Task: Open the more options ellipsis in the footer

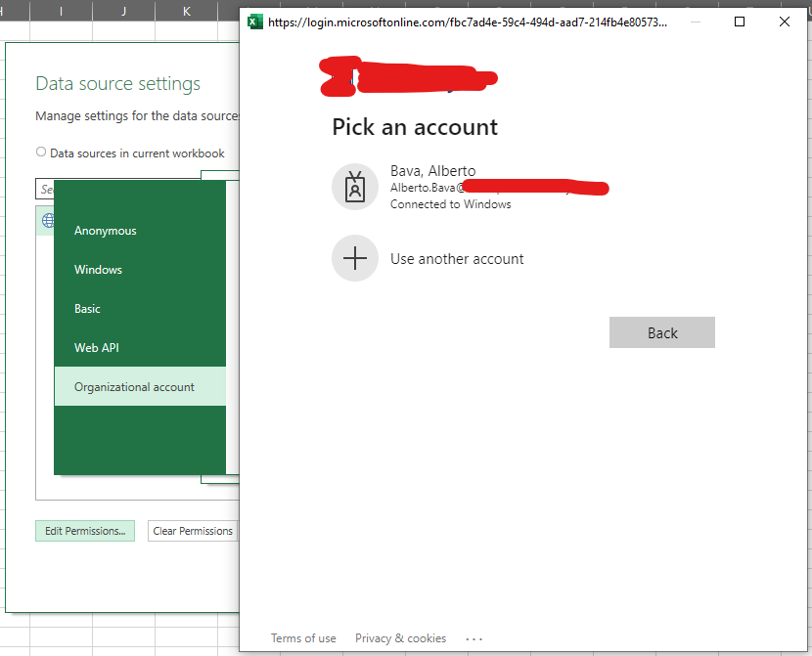Action: pos(474,639)
